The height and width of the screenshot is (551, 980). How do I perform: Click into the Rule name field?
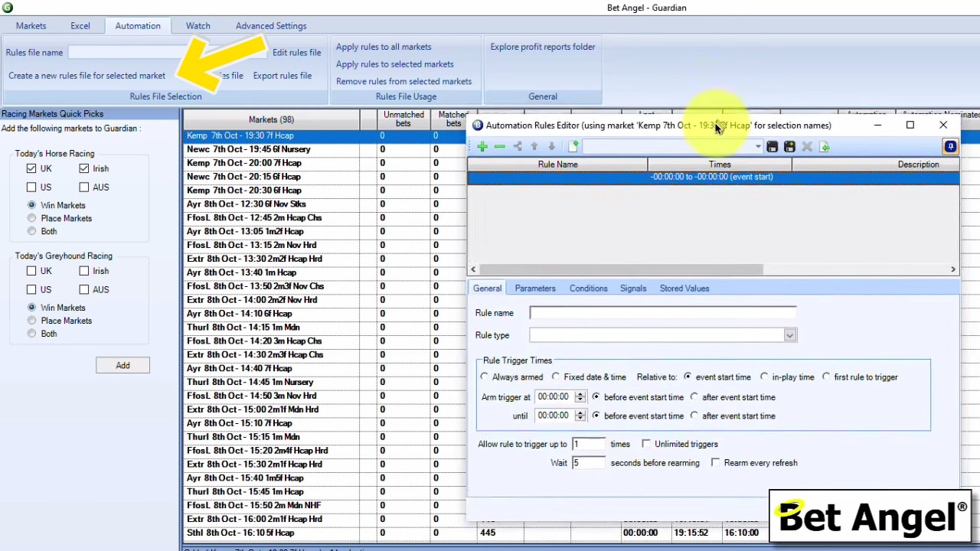click(x=663, y=313)
